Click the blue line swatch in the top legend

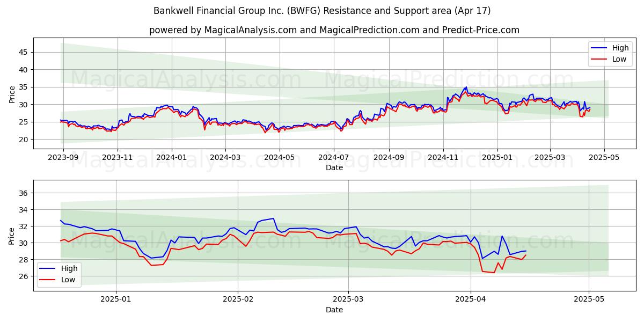[x=599, y=48]
